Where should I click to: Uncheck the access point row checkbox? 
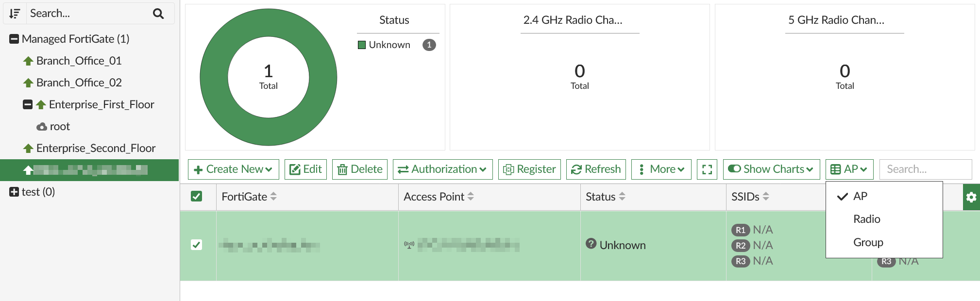point(196,245)
